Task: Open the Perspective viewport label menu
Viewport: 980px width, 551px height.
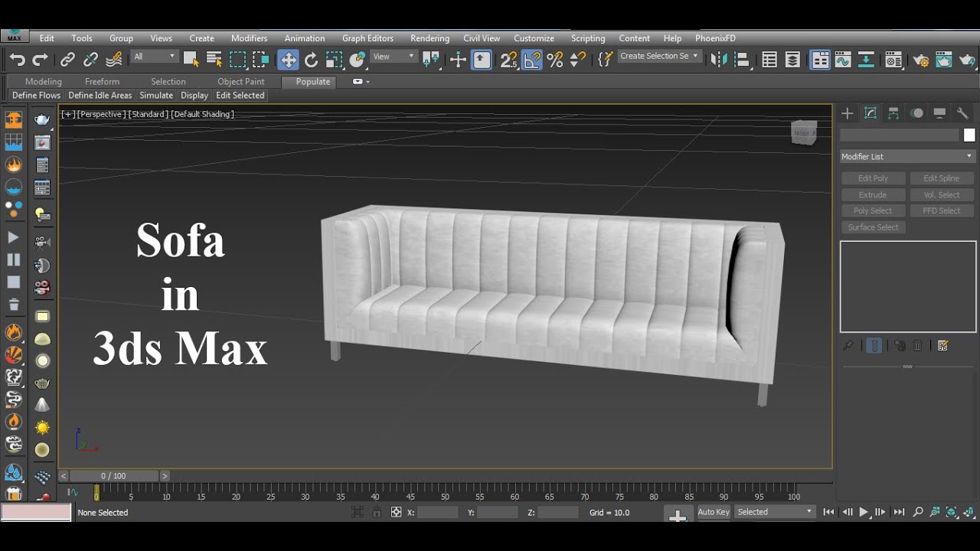Action: point(101,114)
